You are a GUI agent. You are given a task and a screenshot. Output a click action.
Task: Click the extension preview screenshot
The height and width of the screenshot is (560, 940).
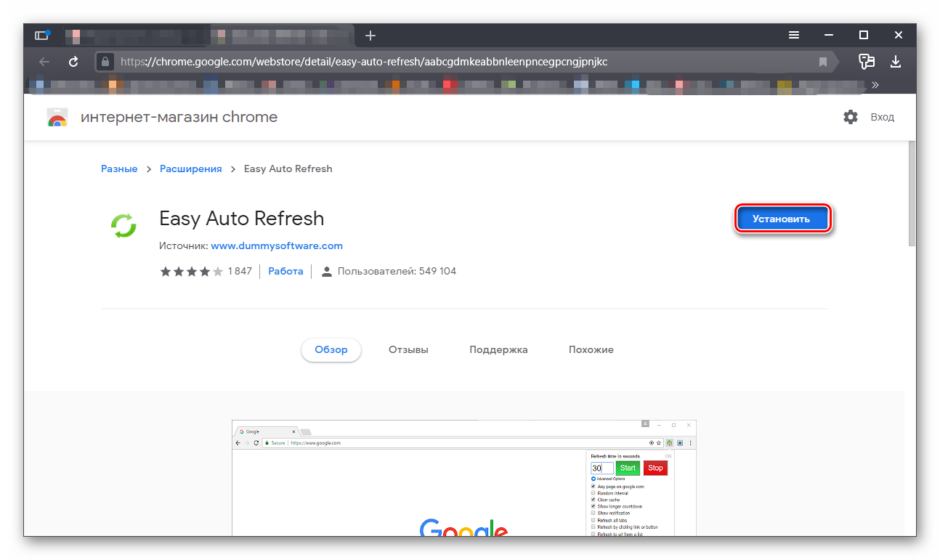point(464,478)
